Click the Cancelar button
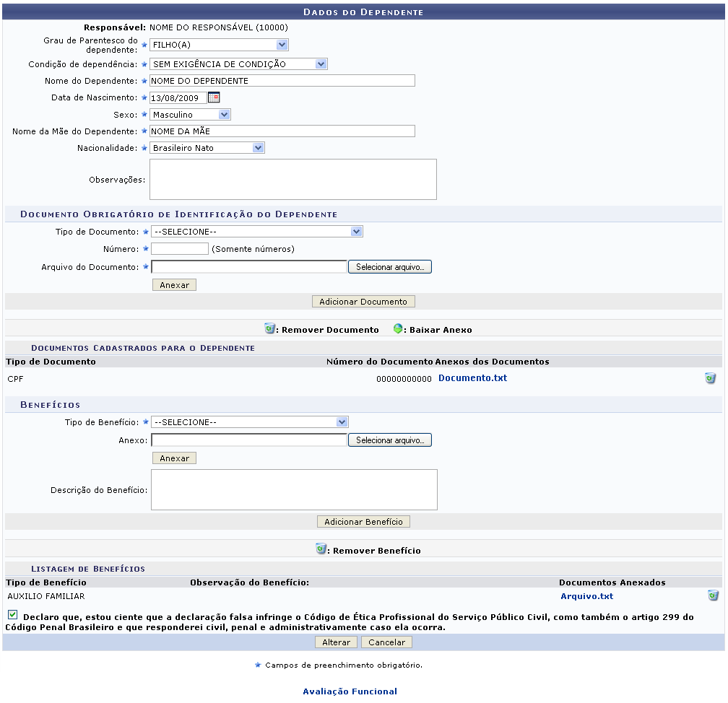Screen dimensions: 728x703 (386, 642)
